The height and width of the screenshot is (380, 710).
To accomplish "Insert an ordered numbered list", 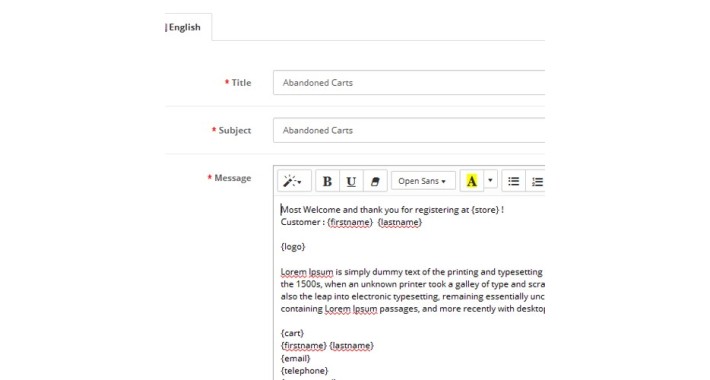I will [x=537, y=181].
